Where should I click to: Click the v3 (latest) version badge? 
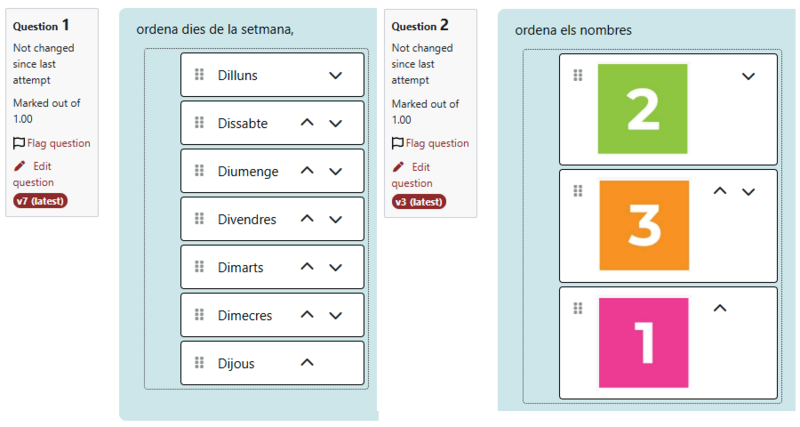(418, 201)
